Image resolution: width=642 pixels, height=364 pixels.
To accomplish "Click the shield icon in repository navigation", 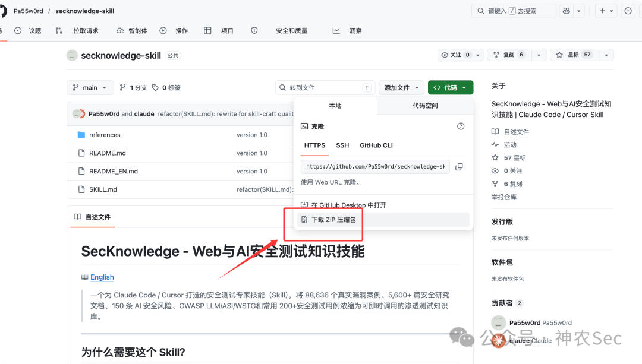I will 254,31.
